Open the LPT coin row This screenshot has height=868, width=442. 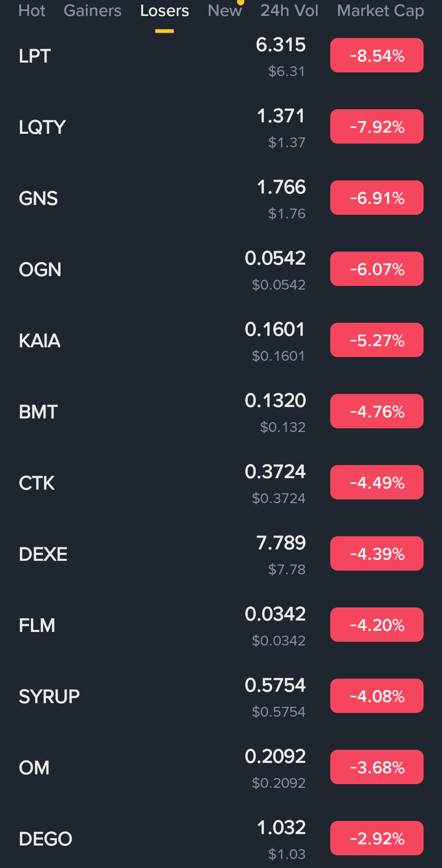(221, 56)
